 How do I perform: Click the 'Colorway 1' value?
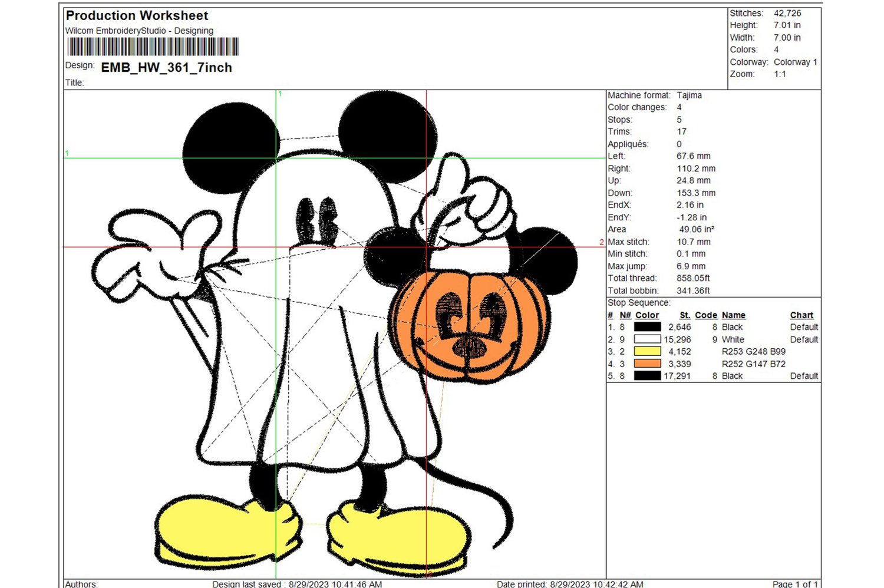[x=796, y=62]
